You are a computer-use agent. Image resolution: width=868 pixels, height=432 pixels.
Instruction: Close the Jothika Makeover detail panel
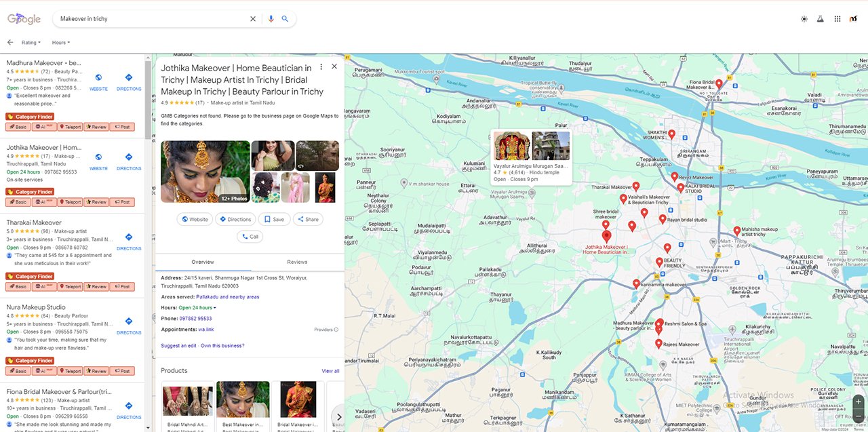[x=334, y=66]
